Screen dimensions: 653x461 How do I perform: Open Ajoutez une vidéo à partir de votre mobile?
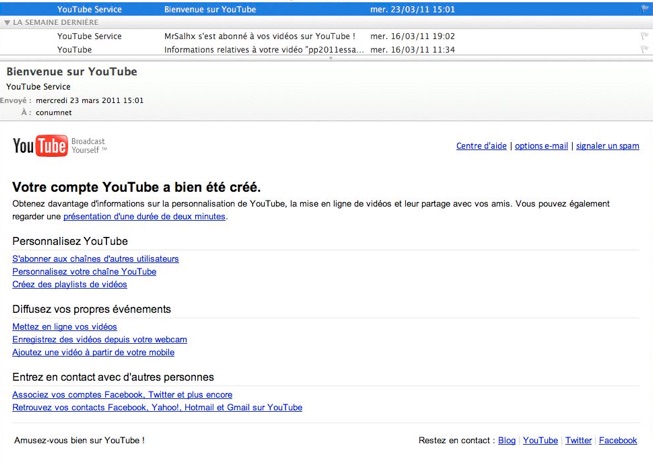93,352
